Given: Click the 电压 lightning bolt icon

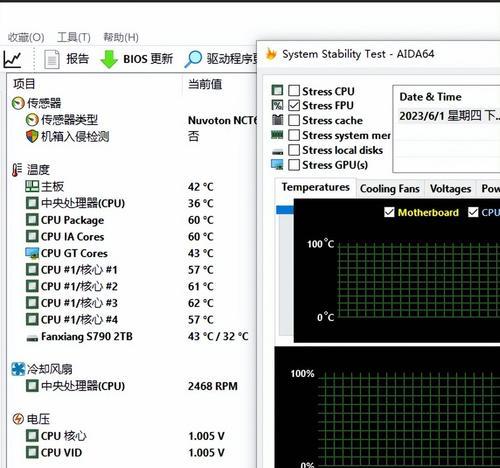Looking at the screenshot, I should 18,419.
